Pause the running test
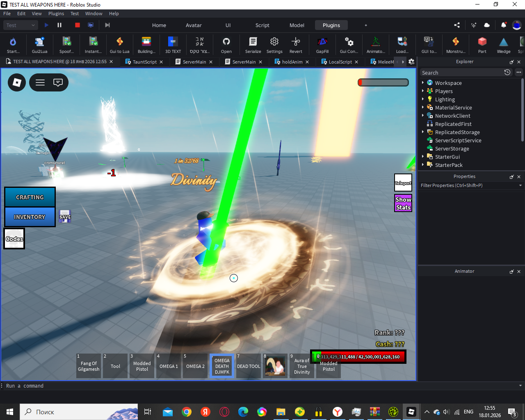Viewport: 525px width, 420px height. point(59,25)
